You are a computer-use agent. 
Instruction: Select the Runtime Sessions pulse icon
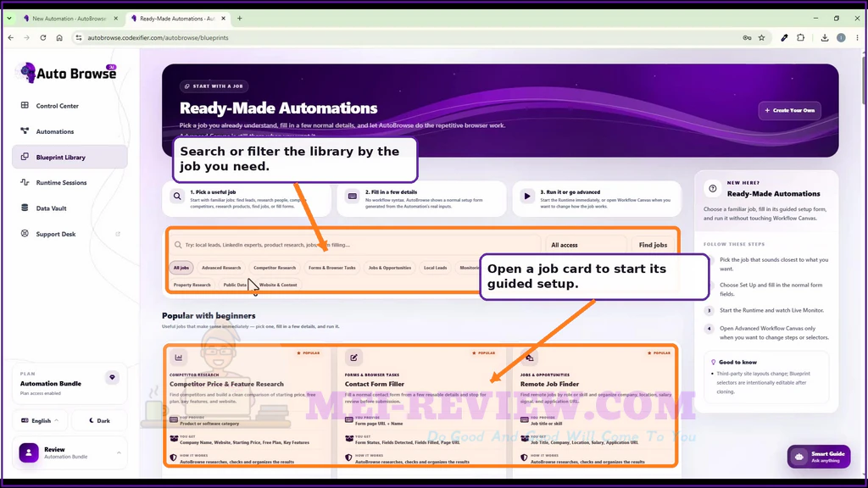tap(25, 182)
